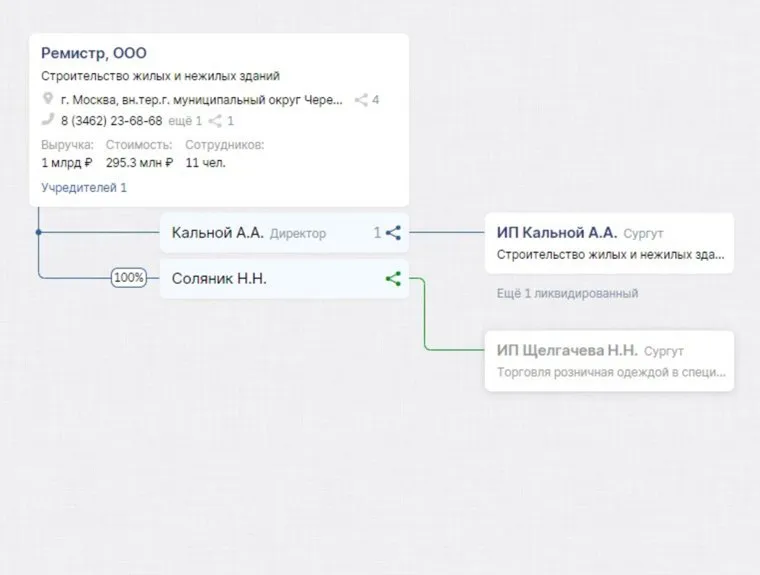Click the location pin icon beside the address

tap(47, 100)
